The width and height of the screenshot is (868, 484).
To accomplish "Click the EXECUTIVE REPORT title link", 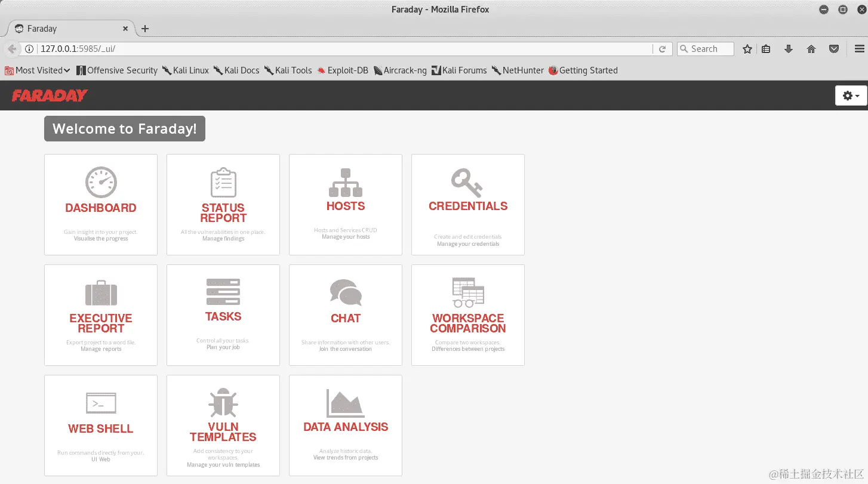I will (101, 323).
